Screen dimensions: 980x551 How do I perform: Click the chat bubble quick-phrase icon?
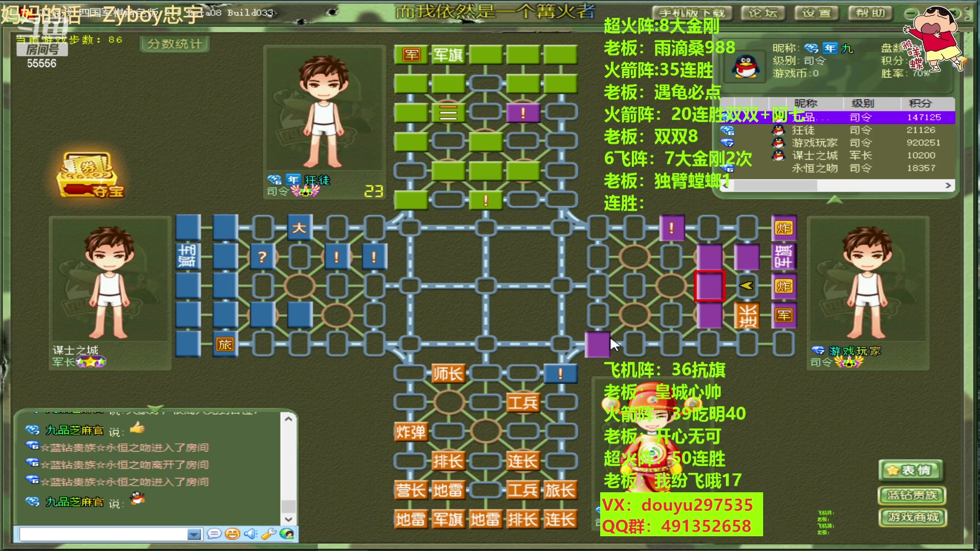[214, 534]
